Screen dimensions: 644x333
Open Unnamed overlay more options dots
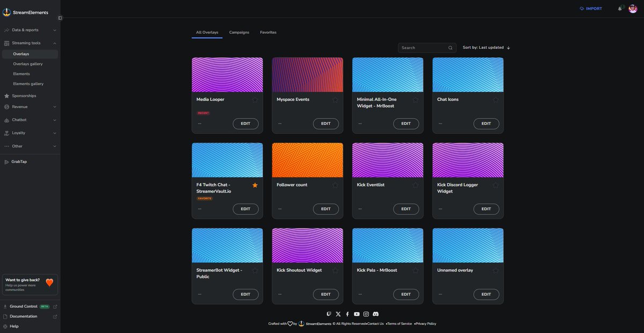440,294
